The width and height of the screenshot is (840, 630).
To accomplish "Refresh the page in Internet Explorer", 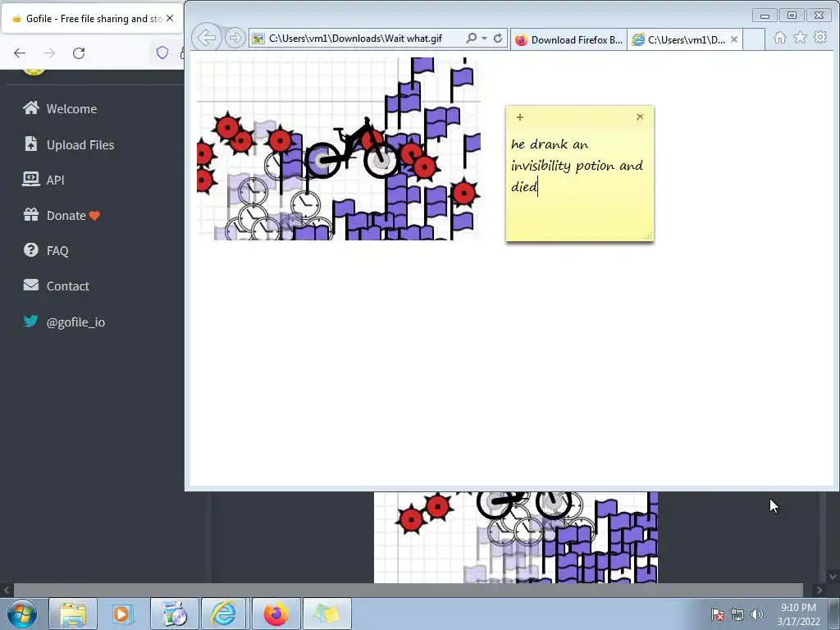I will point(498,38).
